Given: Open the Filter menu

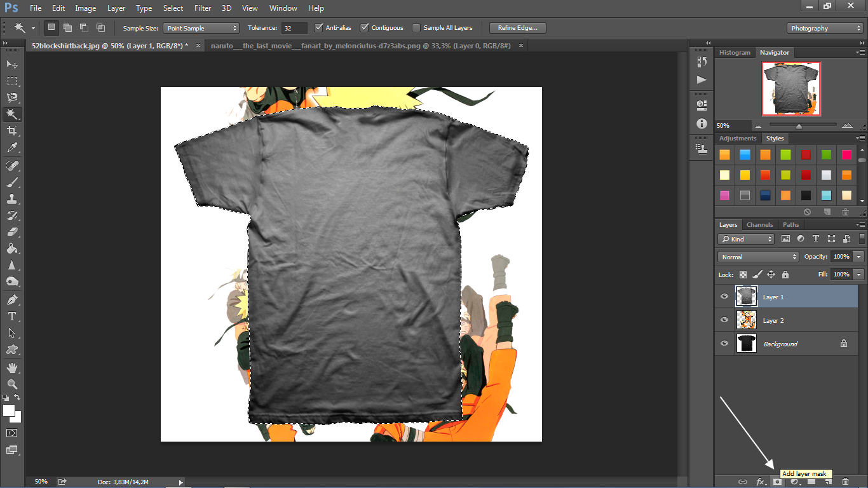Looking at the screenshot, I should click(x=203, y=8).
